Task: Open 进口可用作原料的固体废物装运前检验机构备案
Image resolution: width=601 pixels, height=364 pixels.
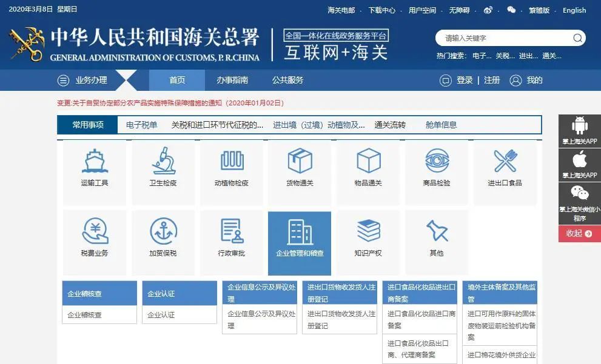Action: click(x=500, y=325)
